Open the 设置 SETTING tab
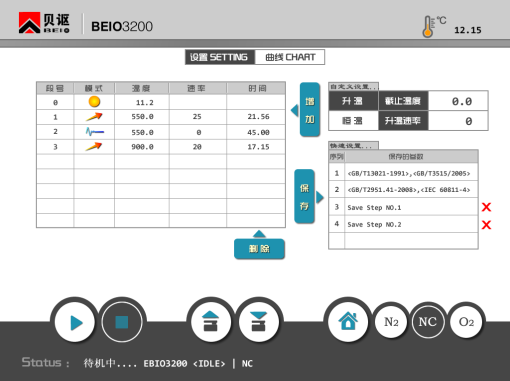 click(220, 57)
